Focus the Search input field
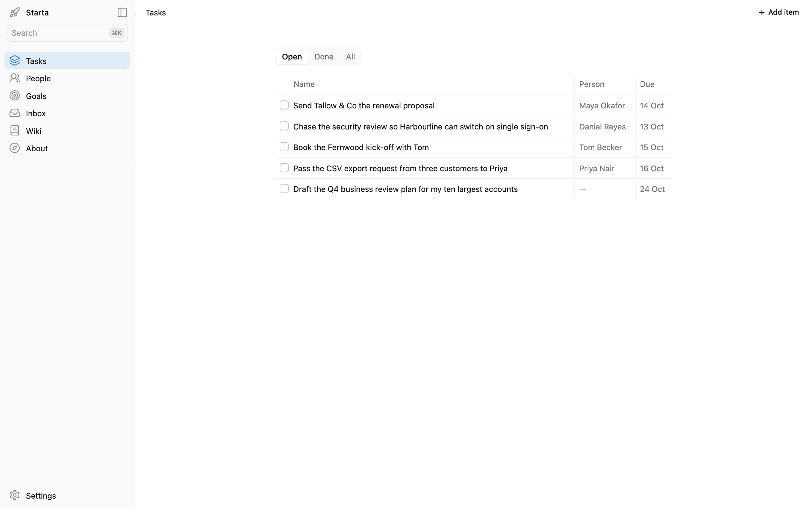The width and height of the screenshot is (812, 508). tap(67, 33)
